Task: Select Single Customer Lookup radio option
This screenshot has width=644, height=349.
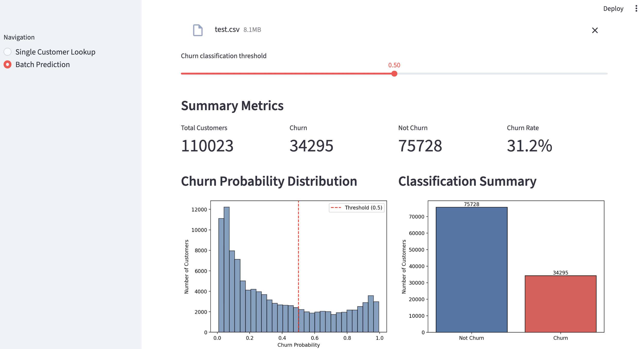Action: (8, 52)
